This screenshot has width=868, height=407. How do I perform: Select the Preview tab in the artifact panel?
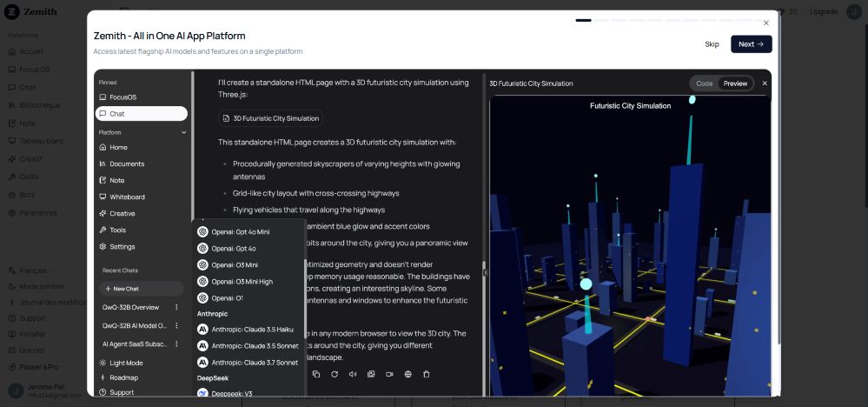(x=735, y=83)
